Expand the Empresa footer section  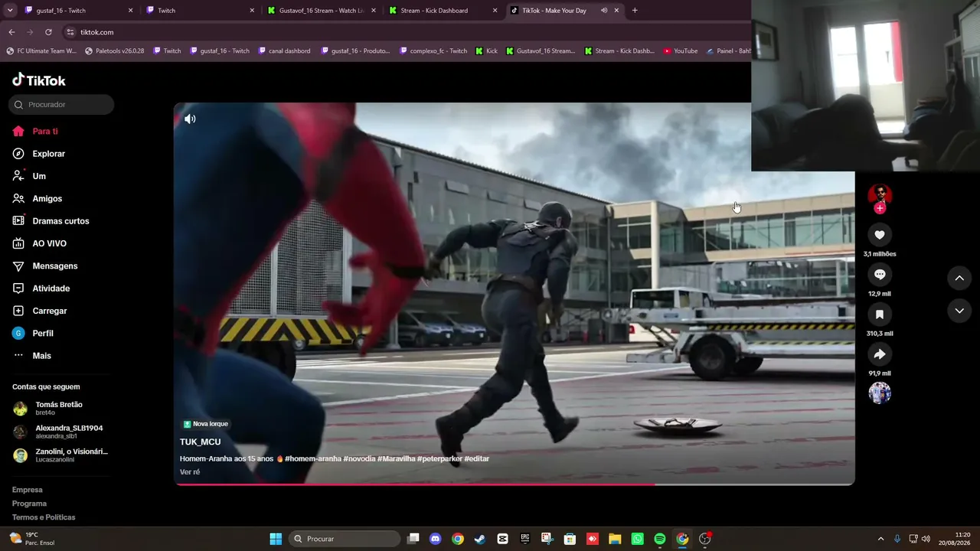[28, 490]
